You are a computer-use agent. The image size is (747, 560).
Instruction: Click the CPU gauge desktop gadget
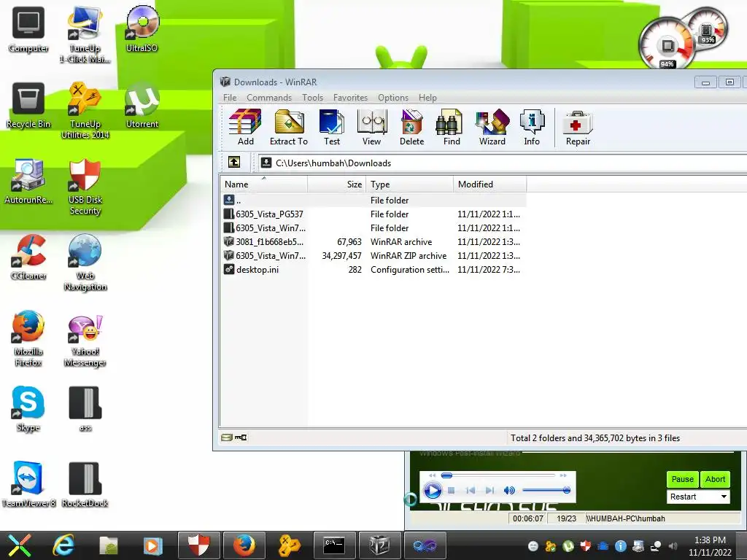click(667, 44)
